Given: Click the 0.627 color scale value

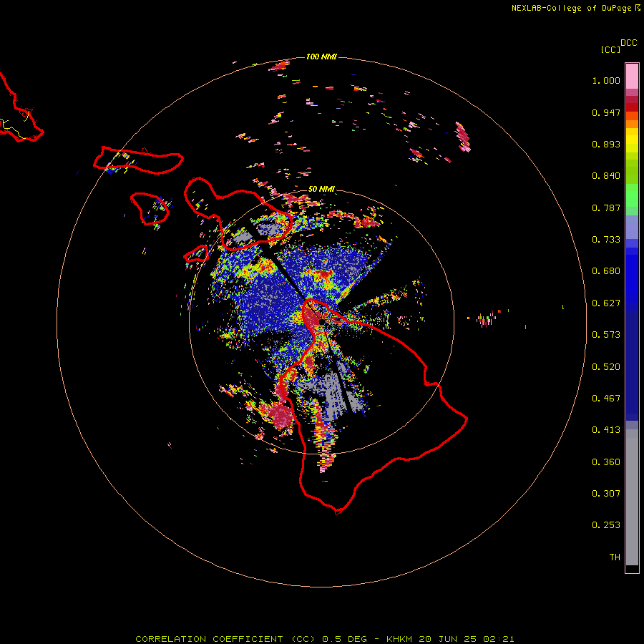Looking at the screenshot, I should coord(606,303).
